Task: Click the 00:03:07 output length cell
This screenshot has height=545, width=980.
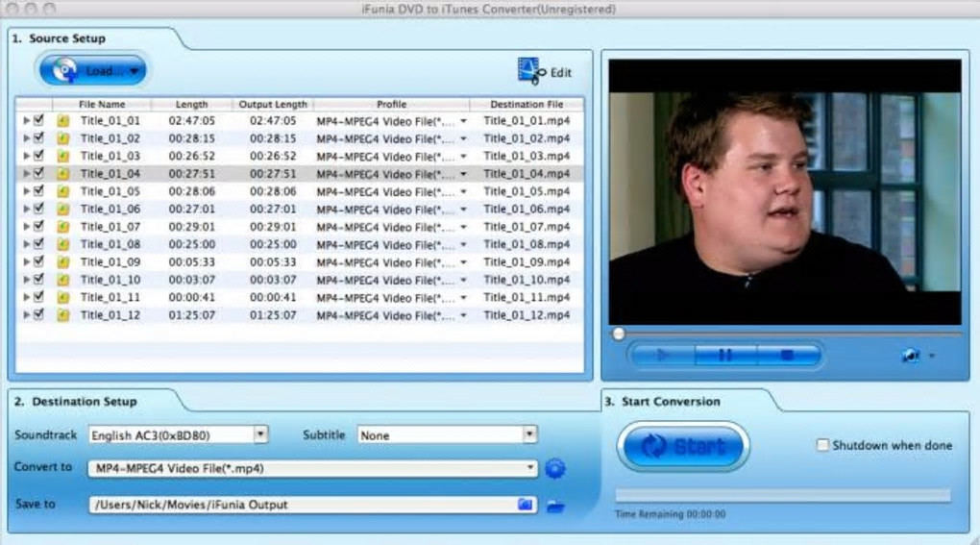Action: tap(273, 280)
